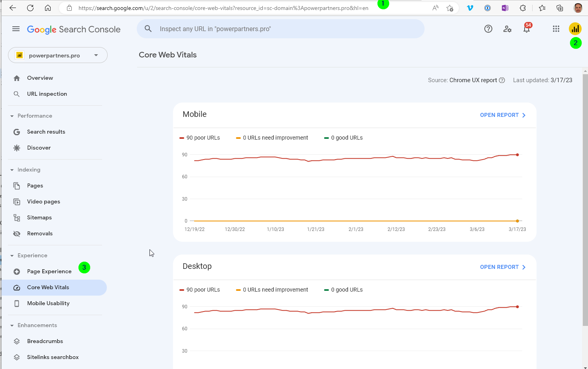Open the OneNote clipper extension icon

(x=505, y=8)
